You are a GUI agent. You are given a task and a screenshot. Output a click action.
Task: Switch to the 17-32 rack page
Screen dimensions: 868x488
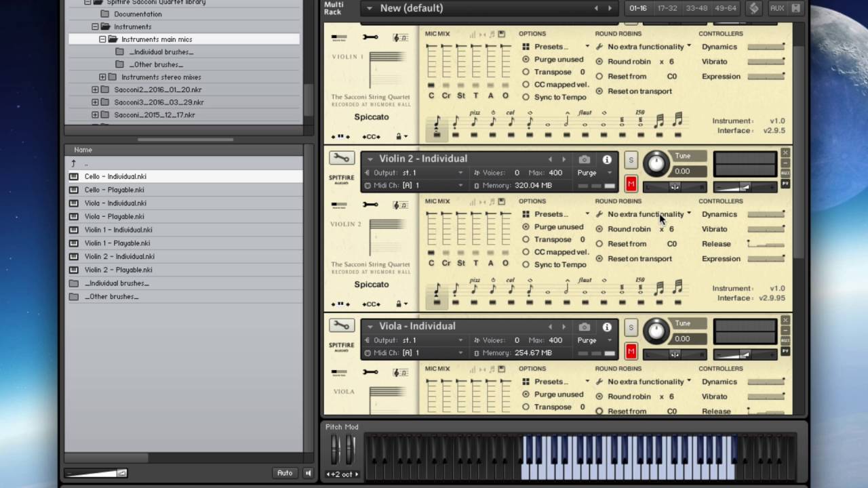[x=667, y=8]
